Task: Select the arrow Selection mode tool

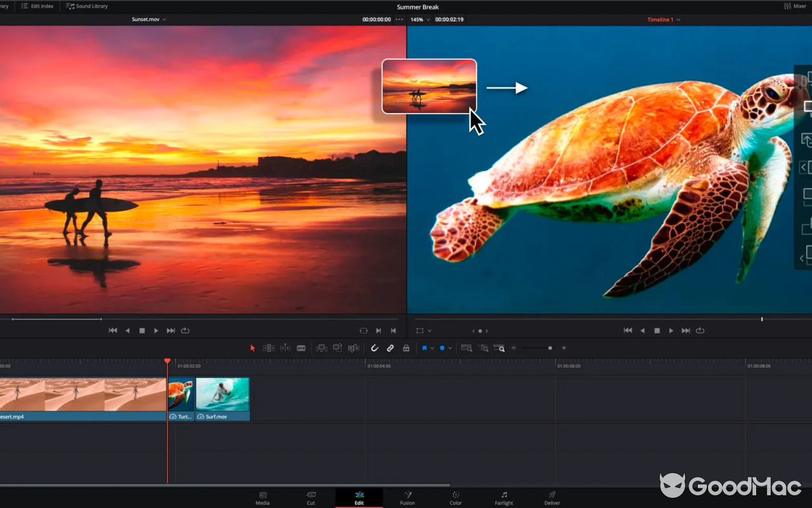Action: click(x=252, y=347)
